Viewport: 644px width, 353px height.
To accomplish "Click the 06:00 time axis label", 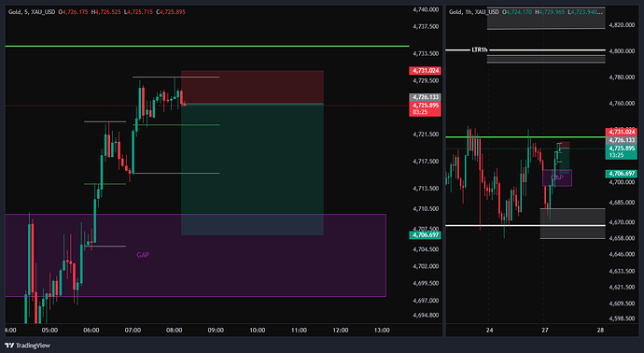I will [91, 330].
